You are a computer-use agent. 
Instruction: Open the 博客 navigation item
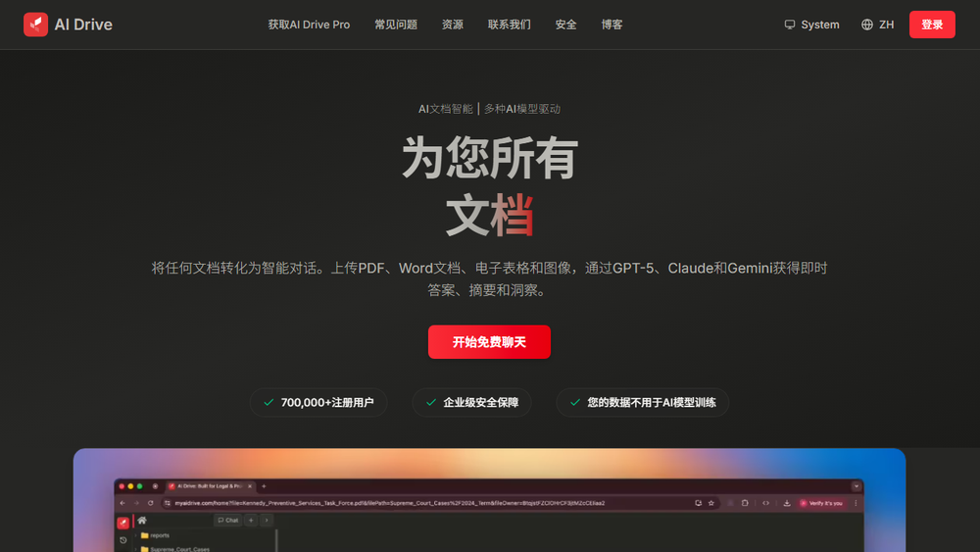click(x=612, y=25)
